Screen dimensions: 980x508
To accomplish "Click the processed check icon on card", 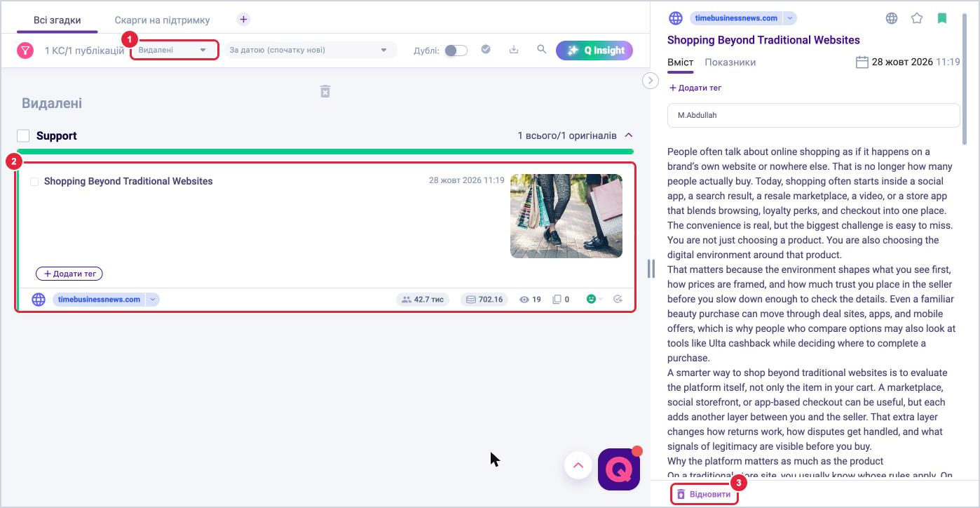I will [x=618, y=300].
